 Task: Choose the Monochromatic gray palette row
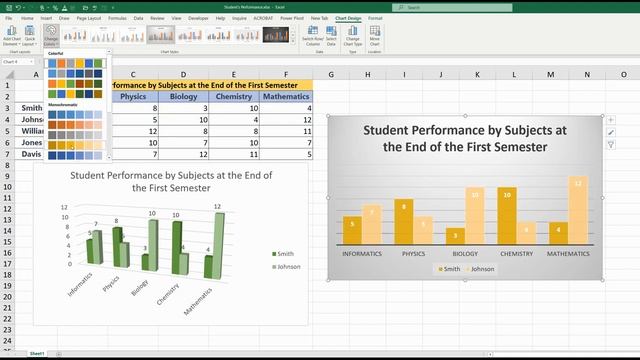tap(75, 135)
